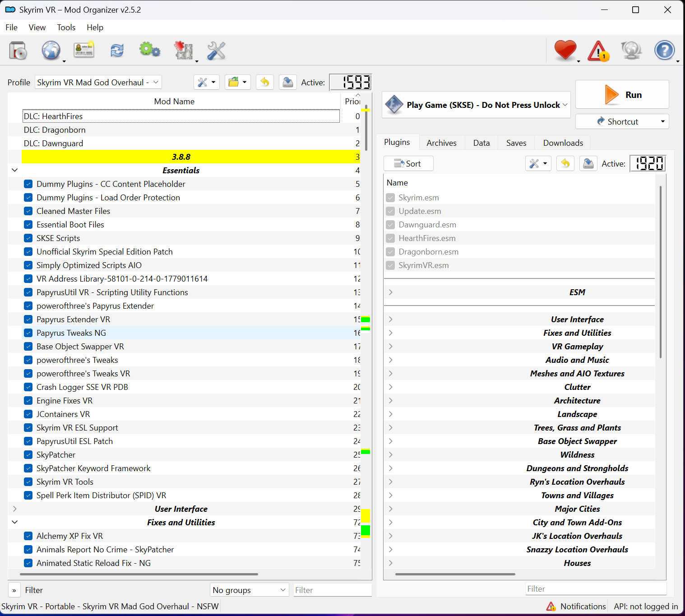Collapse the Fixes and Utilities mod separator

pos(14,522)
